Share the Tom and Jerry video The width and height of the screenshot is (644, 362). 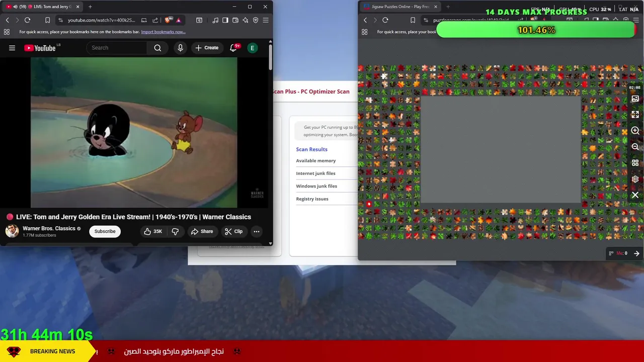tap(202, 231)
